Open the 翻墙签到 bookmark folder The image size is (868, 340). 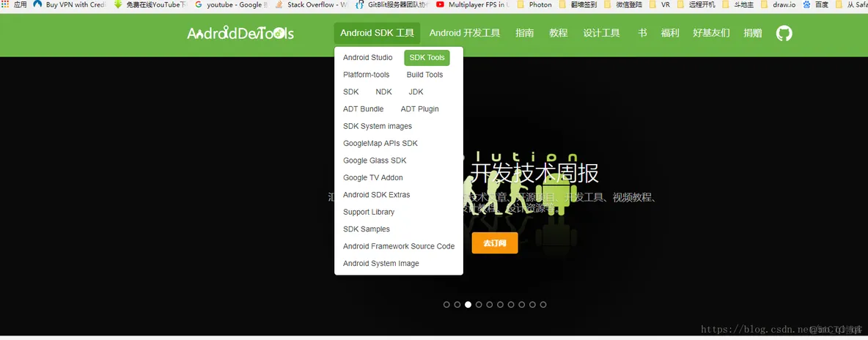point(578,4)
